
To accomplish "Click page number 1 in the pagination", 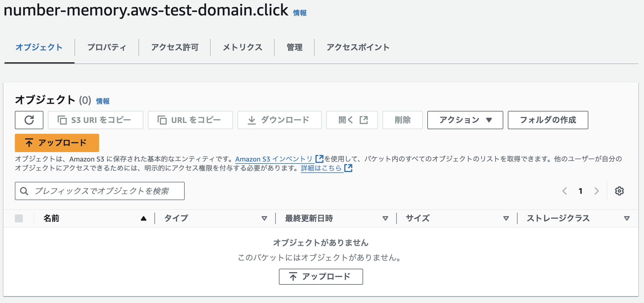I will point(580,191).
